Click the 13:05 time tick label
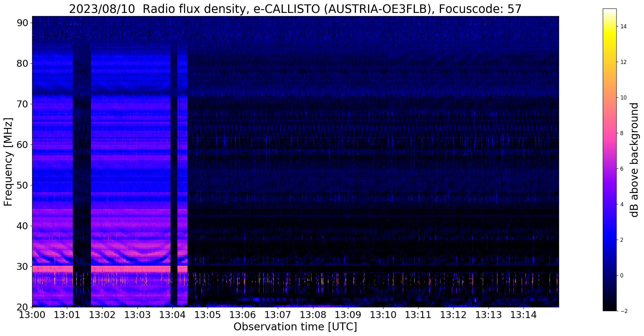 [x=208, y=315]
